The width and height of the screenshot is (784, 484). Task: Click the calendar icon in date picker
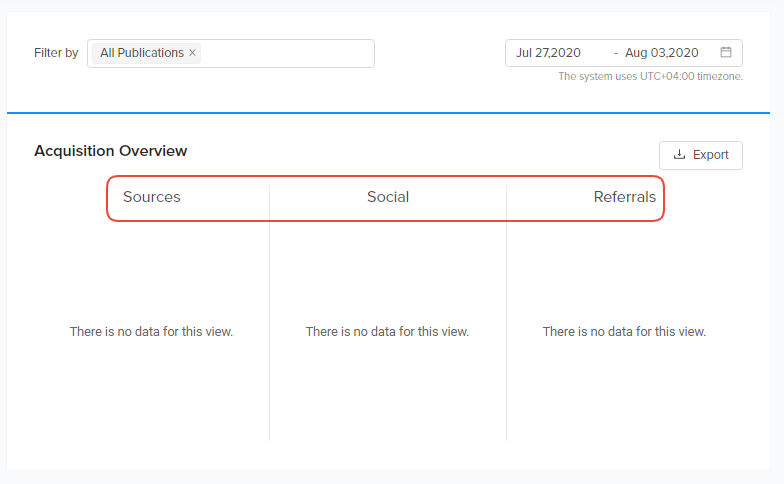point(726,53)
